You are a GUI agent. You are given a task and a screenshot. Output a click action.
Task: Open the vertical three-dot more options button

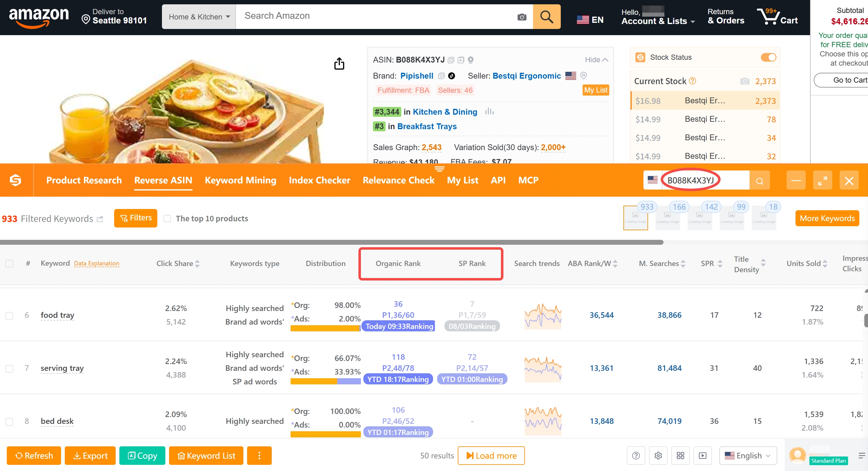pyautogui.click(x=259, y=456)
